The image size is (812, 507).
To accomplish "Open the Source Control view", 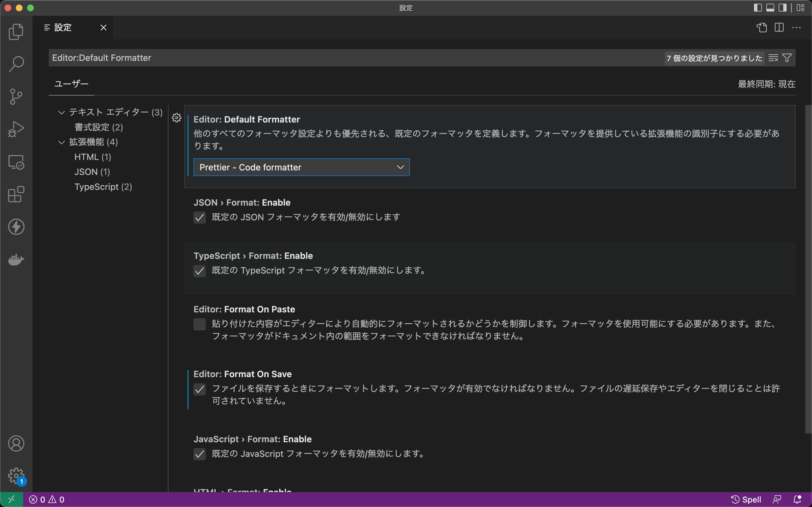I will 16,96.
